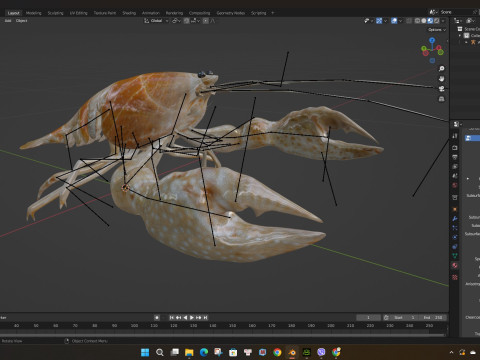
Task: Open the Object menu in viewport header
Action: [x=22, y=21]
